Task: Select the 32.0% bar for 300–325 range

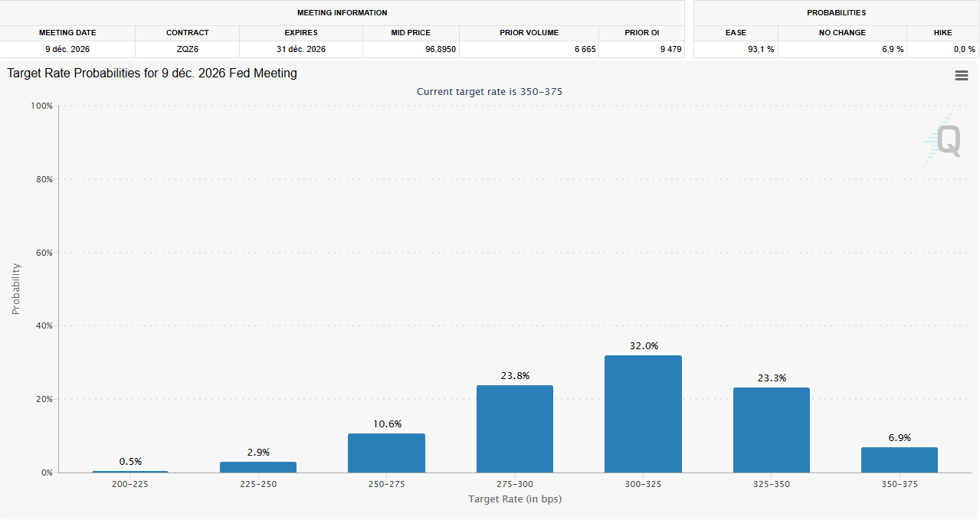Action: (643, 414)
